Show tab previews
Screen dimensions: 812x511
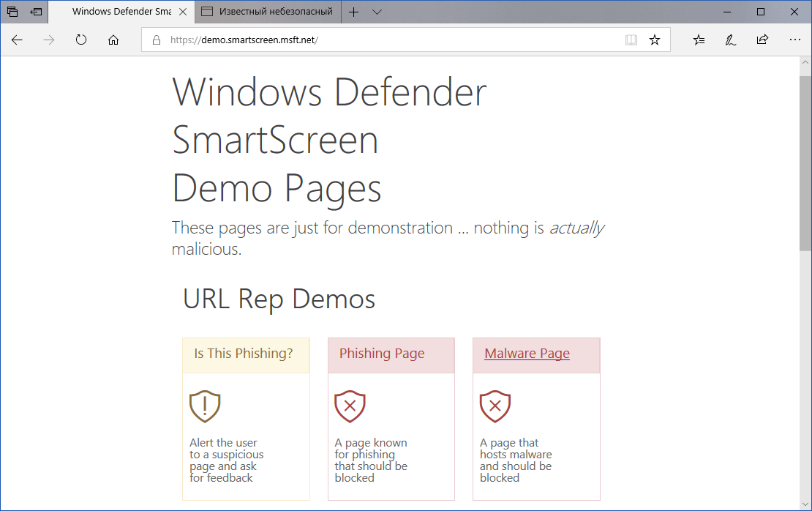point(35,12)
